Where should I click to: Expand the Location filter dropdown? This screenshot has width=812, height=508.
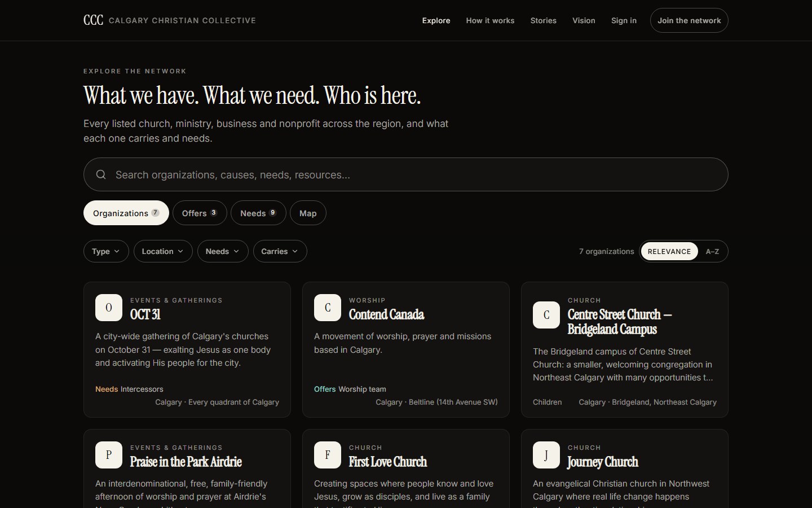pos(163,251)
